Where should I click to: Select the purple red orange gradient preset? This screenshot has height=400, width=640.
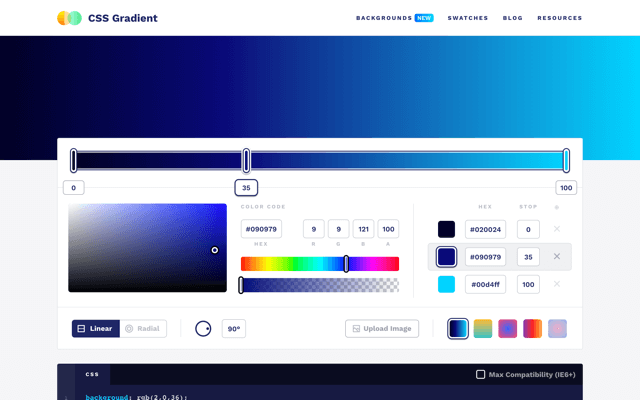(x=533, y=329)
